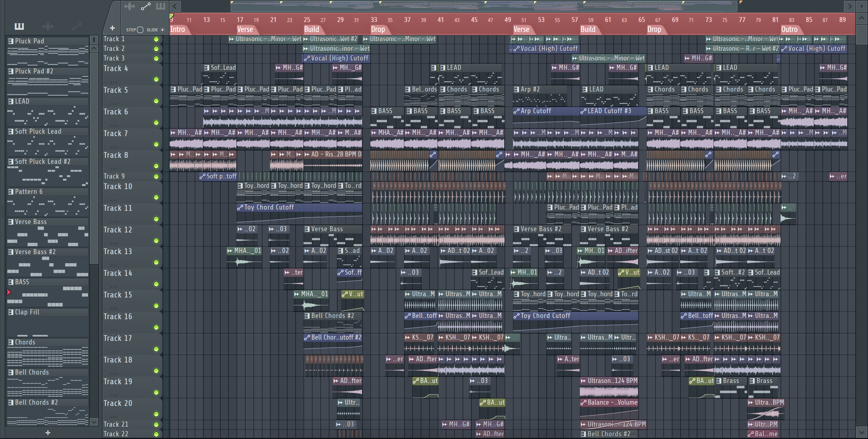Click the green playhead marker at bar 9

pyautogui.click(x=171, y=16)
